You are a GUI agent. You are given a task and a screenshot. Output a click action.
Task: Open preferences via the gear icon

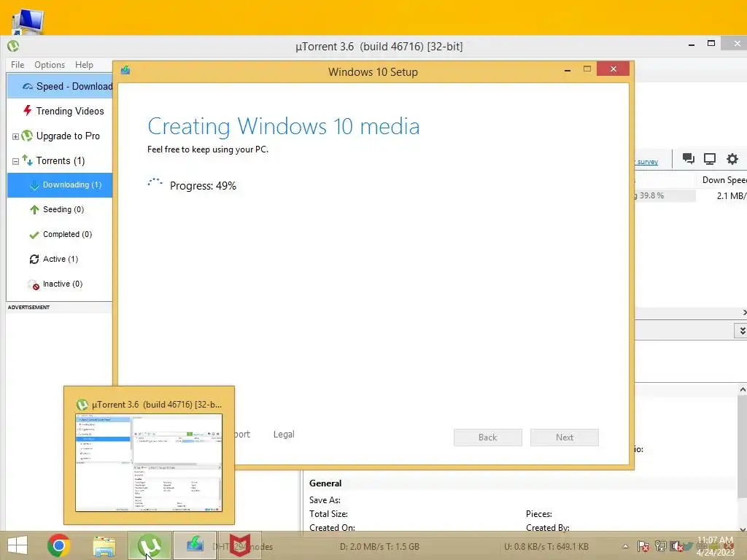pos(732,158)
